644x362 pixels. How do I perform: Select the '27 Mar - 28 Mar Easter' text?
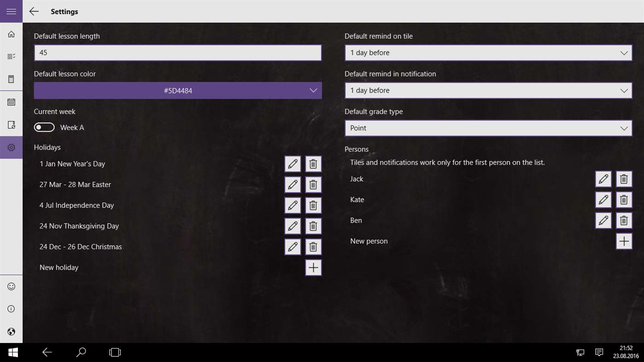click(x=75, y=184)
